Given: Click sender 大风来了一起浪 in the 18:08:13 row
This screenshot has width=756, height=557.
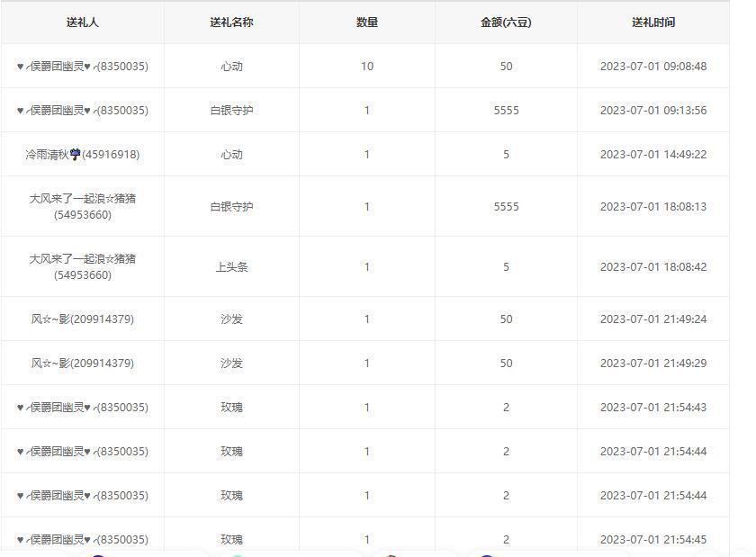Looking at the screenshot, I should 83,206.
